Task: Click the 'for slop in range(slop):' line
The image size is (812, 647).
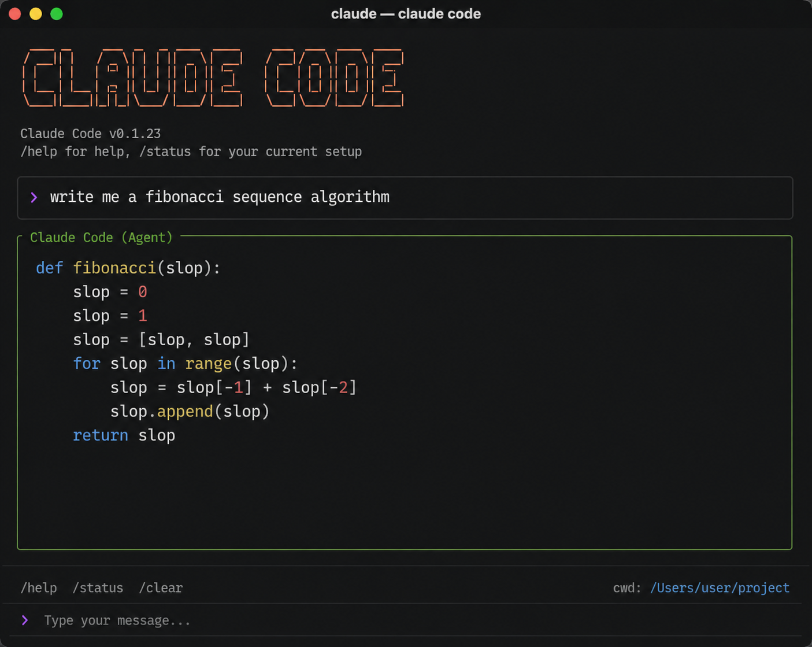Action: (185, 364)
